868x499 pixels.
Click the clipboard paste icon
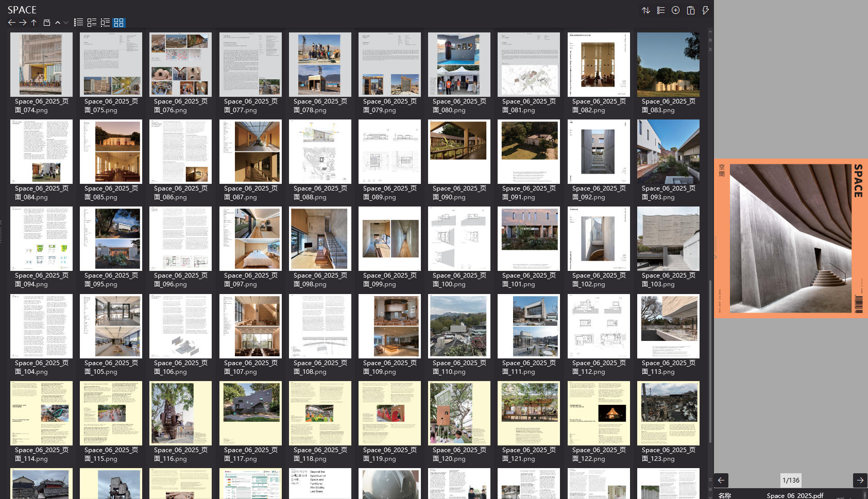[691, 10]
